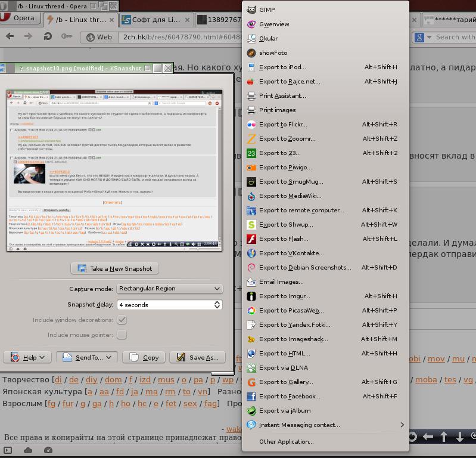Viewport: 476px width, 458px height.
Task: Click Take a New Snapshot button
Action: click(115, 269)
